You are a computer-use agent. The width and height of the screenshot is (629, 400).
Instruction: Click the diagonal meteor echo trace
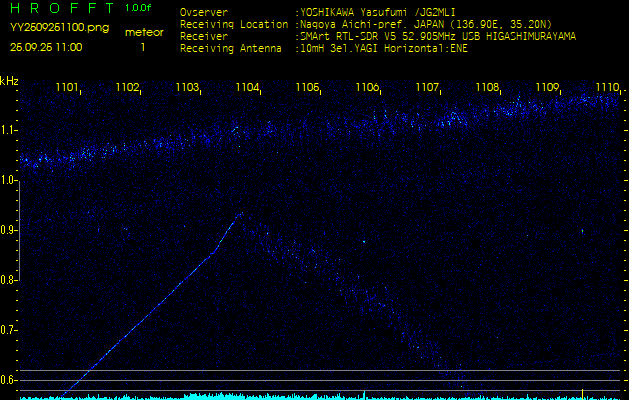150,312
